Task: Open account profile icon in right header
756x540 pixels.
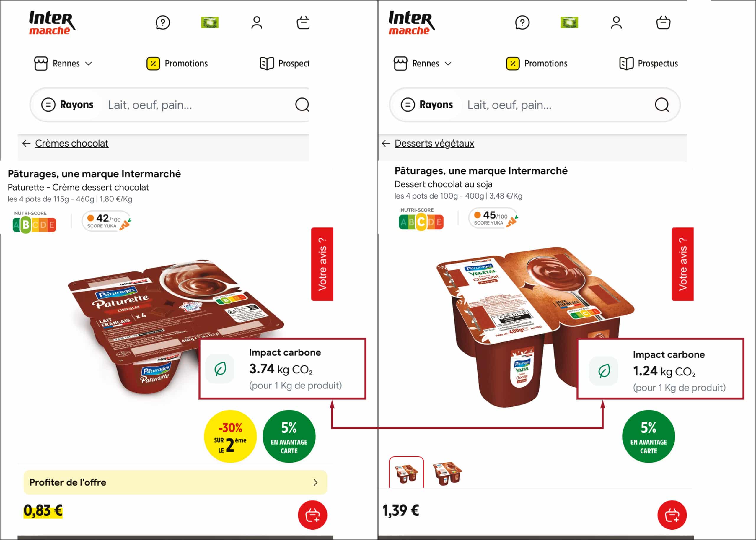Action: pos(616,23)
